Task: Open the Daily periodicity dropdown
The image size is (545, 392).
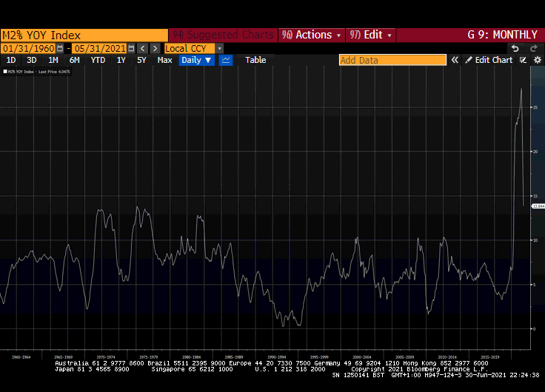Action: point(196,60)
